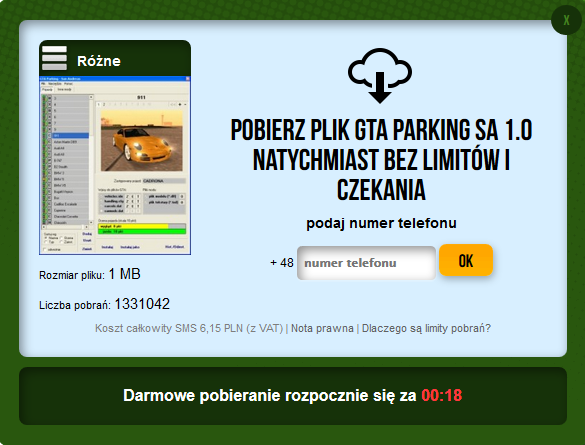Select the Różne category heading
Viewport: 585px width, 445px height.
[99, 61]
